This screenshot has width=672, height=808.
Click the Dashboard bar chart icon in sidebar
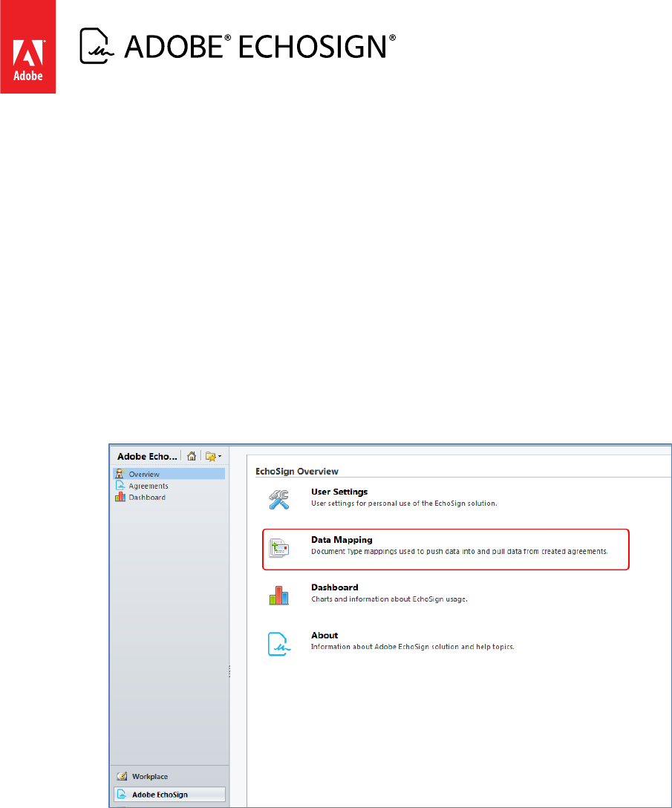tap(120, 497)
